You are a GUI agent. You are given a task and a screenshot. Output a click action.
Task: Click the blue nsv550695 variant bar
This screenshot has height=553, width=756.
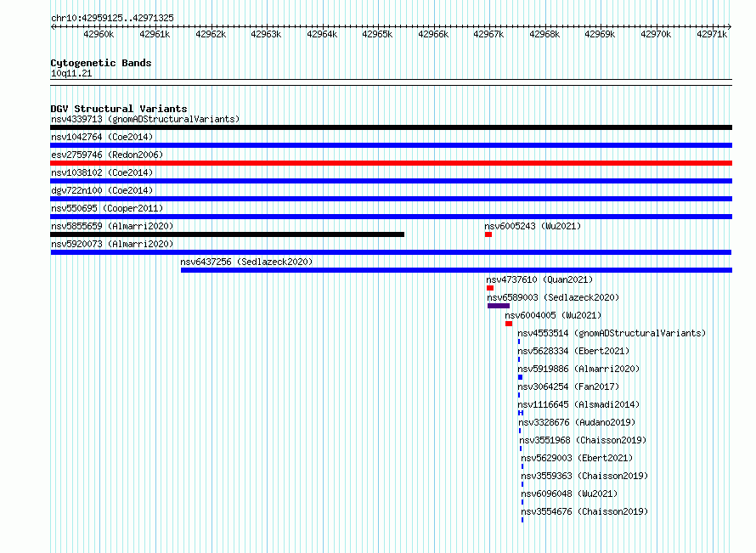[x=391, y=217]
